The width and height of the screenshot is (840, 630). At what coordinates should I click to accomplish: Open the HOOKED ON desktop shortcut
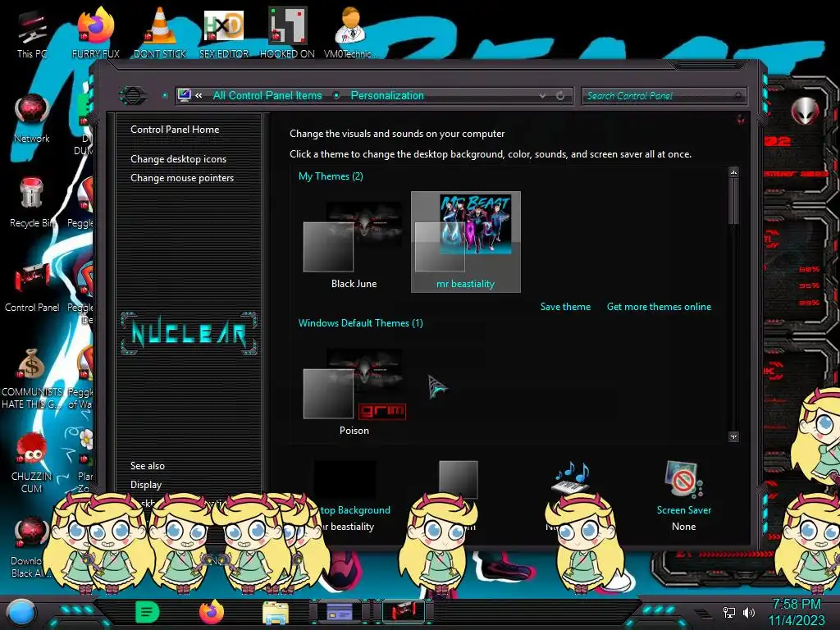coord(287,32)
